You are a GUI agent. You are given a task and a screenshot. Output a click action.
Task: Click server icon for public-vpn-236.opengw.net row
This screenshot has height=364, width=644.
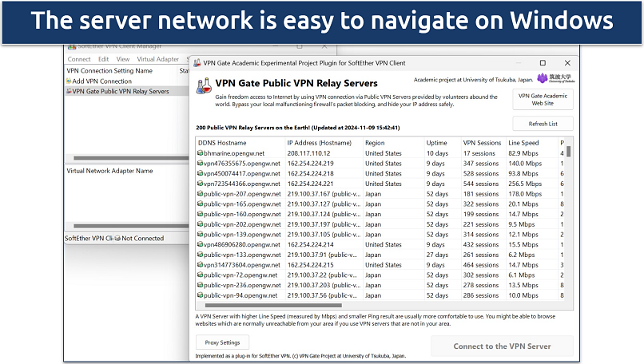point(200,285)
